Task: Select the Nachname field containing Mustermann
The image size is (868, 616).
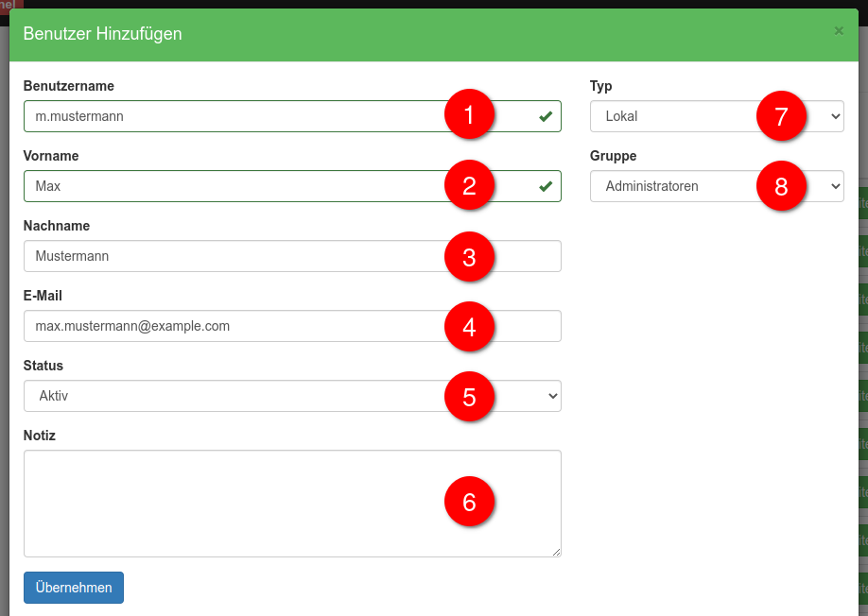Action: 236,256
